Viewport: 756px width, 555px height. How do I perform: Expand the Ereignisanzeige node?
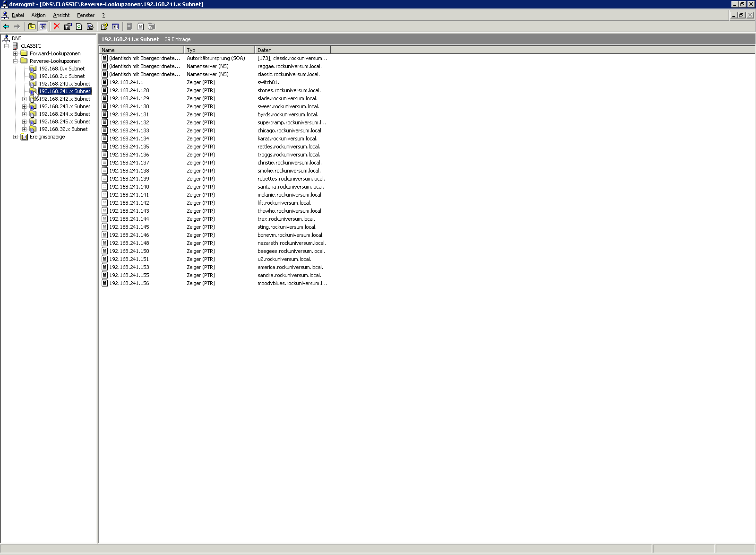click(16, 137)
